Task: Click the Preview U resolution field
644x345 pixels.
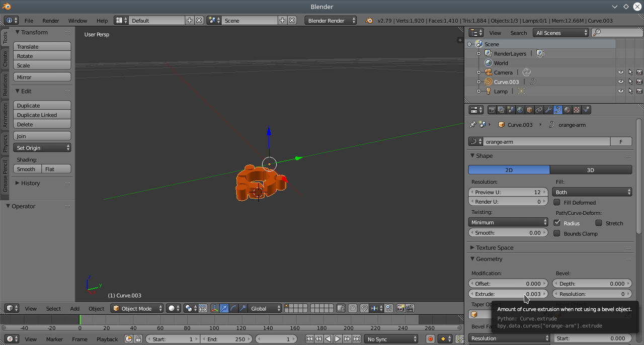Action: pyautogui.click(x=508, y=192)
